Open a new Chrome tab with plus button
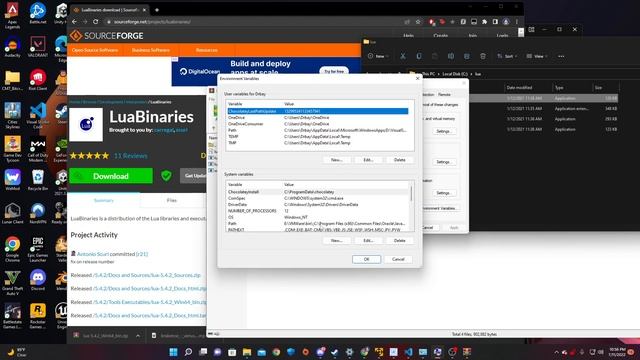The image size is (640, 360). point(157,10)
